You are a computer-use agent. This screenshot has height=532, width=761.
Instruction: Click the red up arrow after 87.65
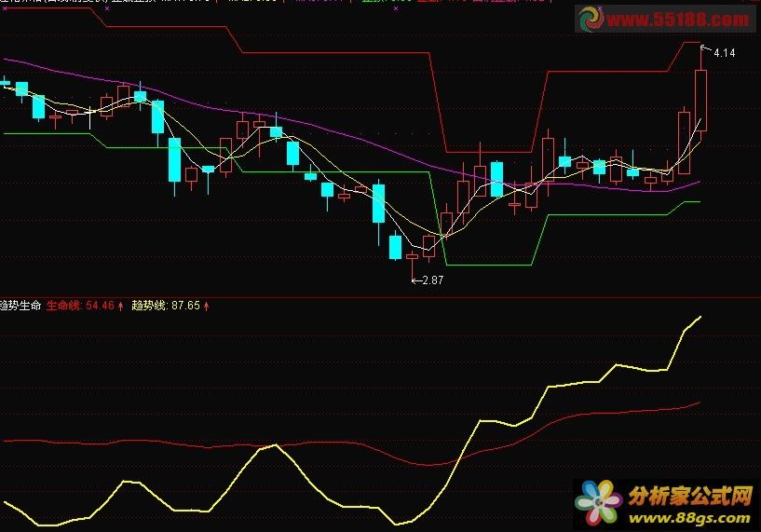[x=206, y=306]
